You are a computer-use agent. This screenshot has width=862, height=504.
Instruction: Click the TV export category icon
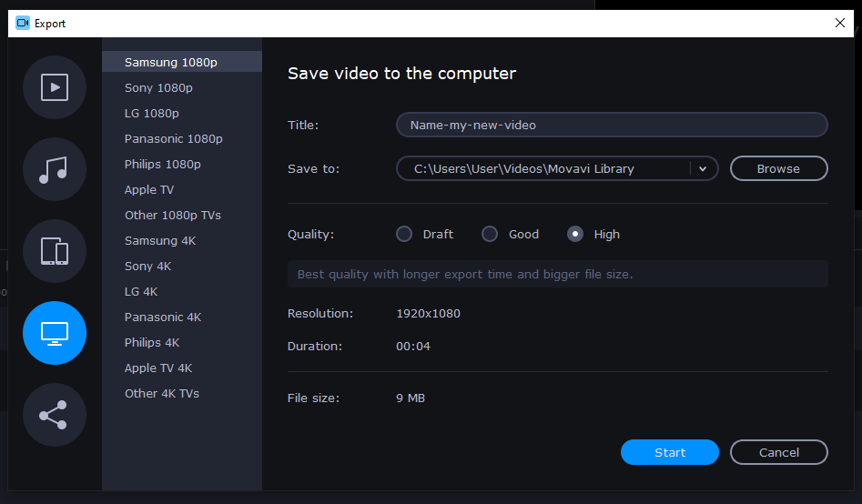55,333
